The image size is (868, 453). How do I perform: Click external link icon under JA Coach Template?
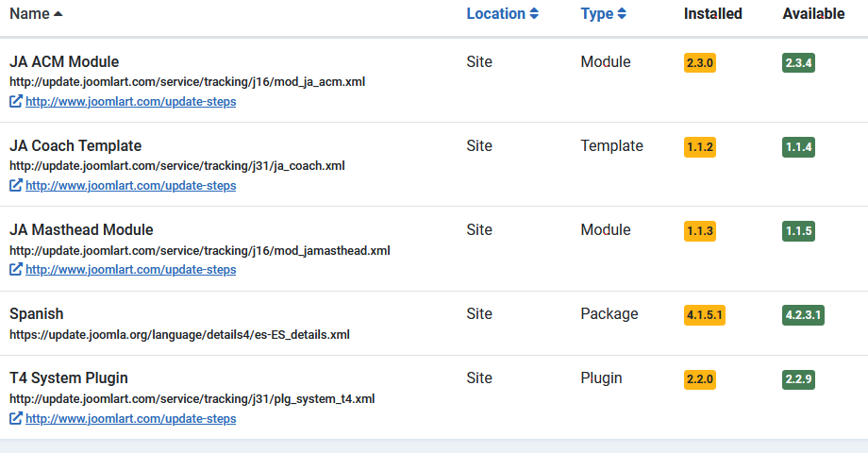pyautogui.click(x=16, y=186)
